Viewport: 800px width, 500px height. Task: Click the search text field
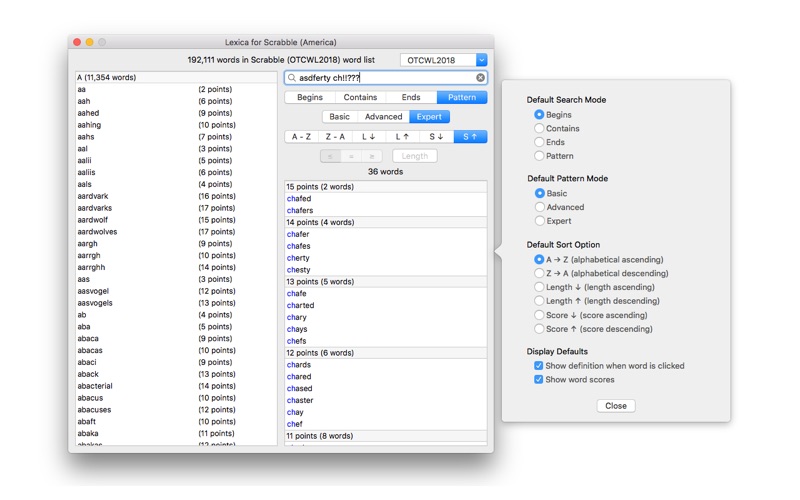386,78
